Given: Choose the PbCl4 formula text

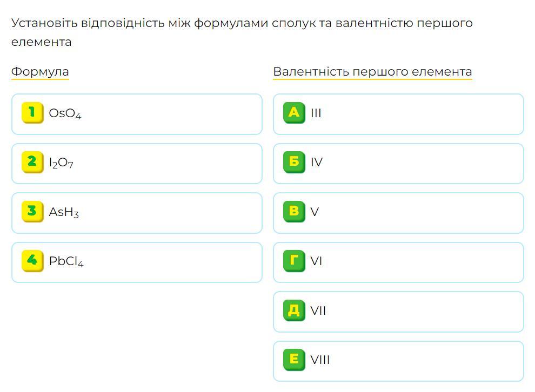Looking at the screenshot, I should pos(66,261).
